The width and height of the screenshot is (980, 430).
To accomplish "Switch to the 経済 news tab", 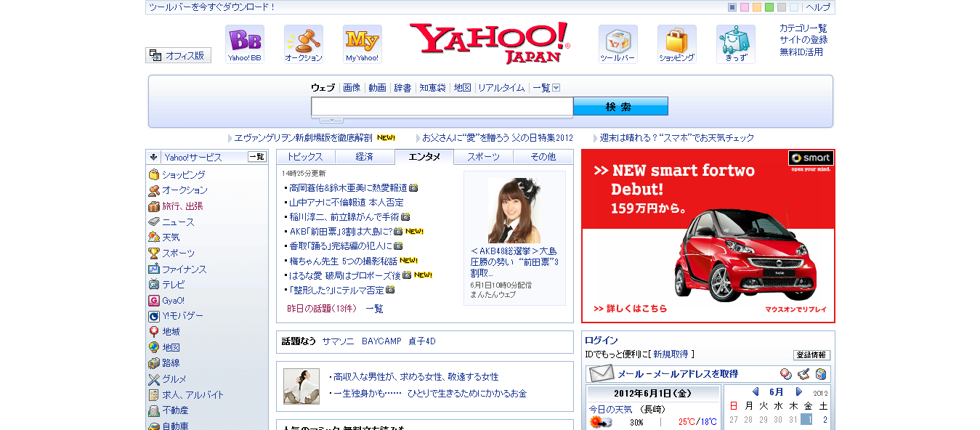I will click(365, 157).
